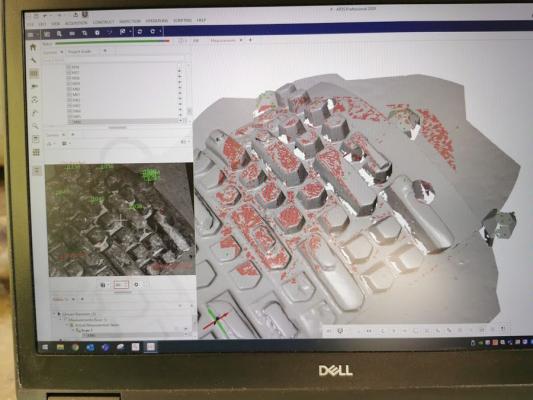Viewport: 533px width, 400px height.
Task: Toggle the checkbox on the highlighted last measurement row
Action: coord(70,122)
